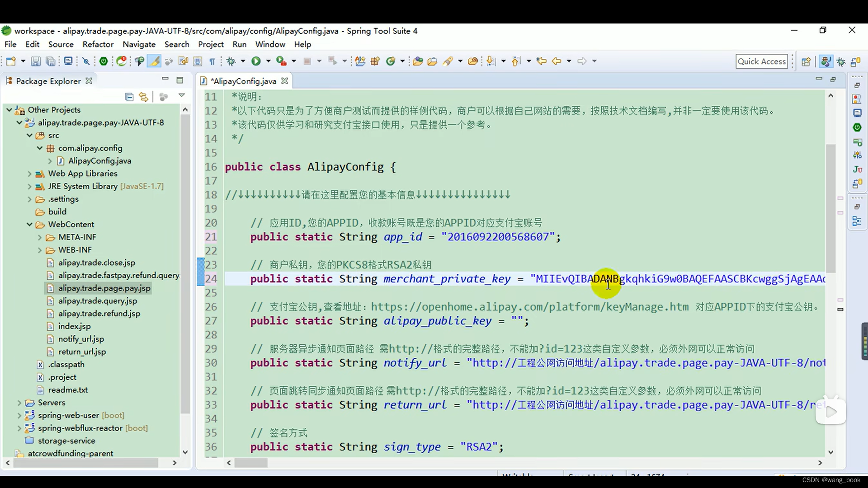The height and width of the screenshot is (488, 868).
Task: Save the current file with the Save icon
Action: (36, 61)
